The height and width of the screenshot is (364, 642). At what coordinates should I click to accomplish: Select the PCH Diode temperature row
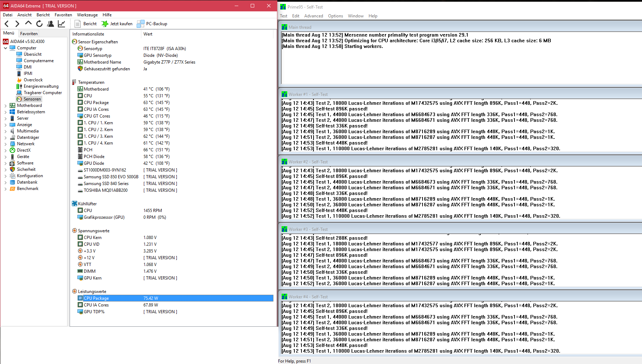coord(172,157)
